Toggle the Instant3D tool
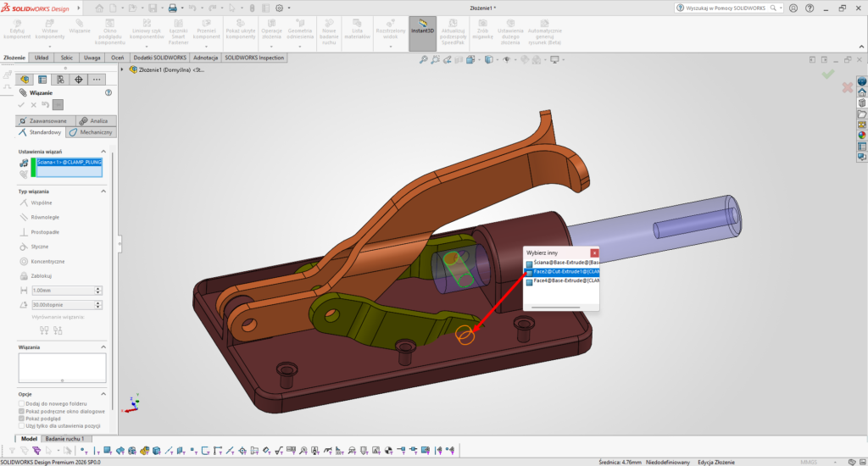Viewport: 868px width, 466px height. click(422, 33)
